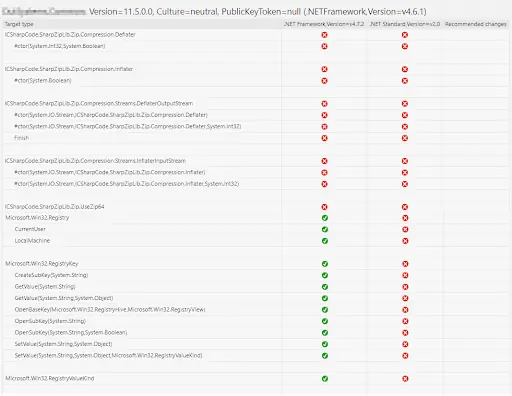Click the red X for Inflater under .NET Standard
The width and height of the screenshot is (512, 396).
(x=405, y=69)
